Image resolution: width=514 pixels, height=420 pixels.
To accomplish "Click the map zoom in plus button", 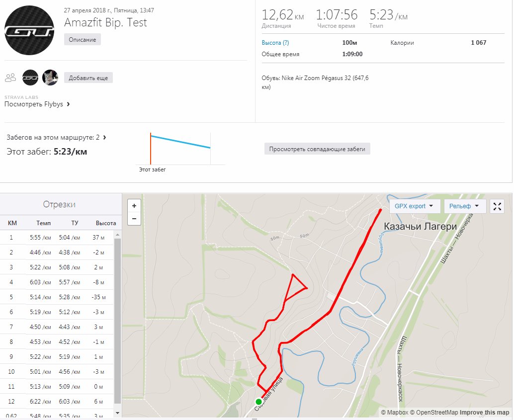I will point(134,206).
